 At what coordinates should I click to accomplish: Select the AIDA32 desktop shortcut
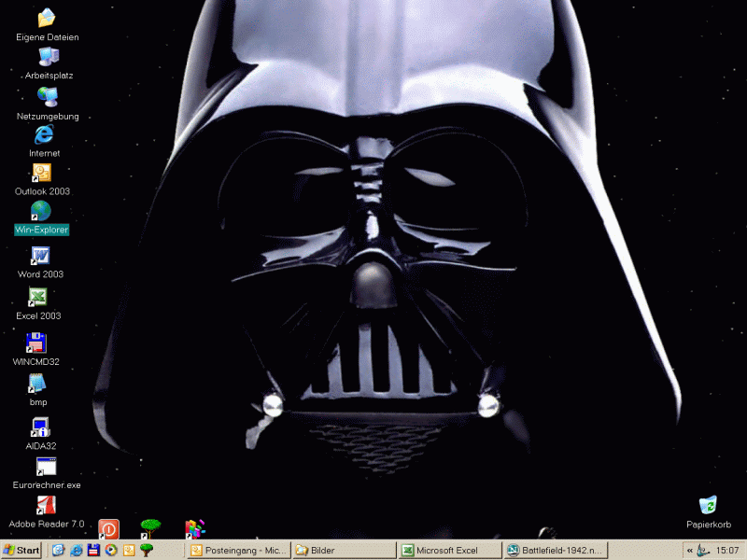point(40,427)
